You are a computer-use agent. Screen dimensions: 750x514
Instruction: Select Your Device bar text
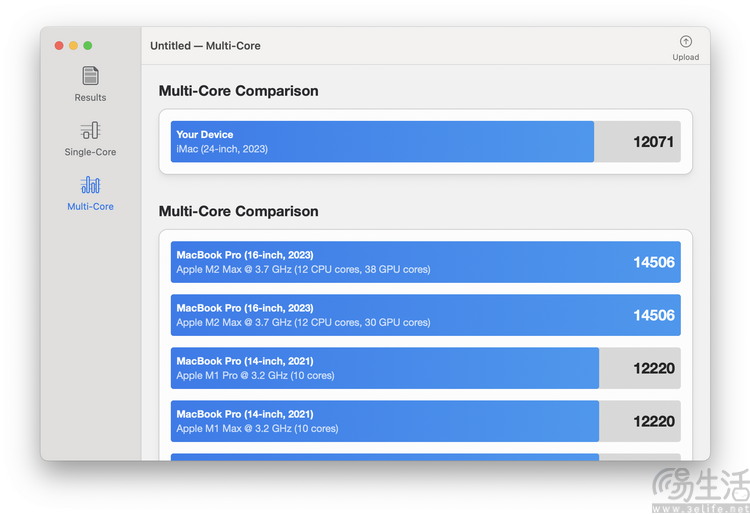tap(205, 134)
